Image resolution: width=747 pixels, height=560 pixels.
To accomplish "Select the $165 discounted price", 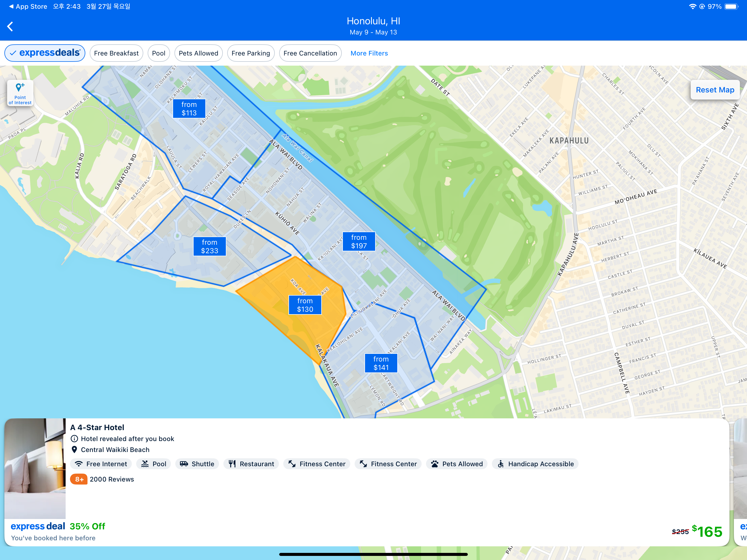I will point(707,531).
